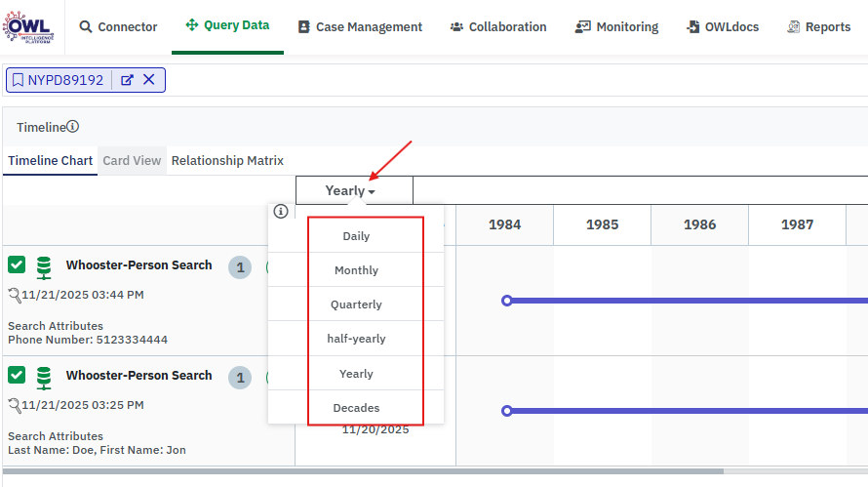The width and height of the screenshot is (868, 487).
Task: Go to the Monitoring section
Action: [616, 27]
